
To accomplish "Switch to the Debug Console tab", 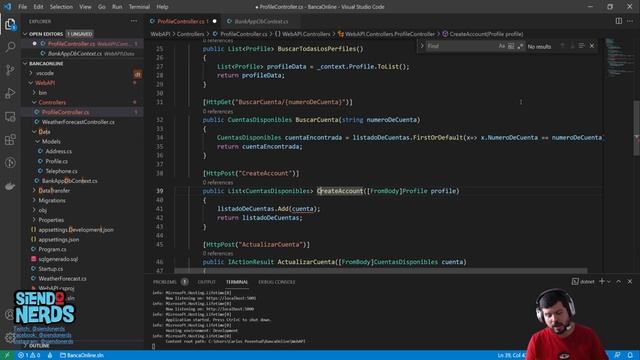I will pos(276,282).
